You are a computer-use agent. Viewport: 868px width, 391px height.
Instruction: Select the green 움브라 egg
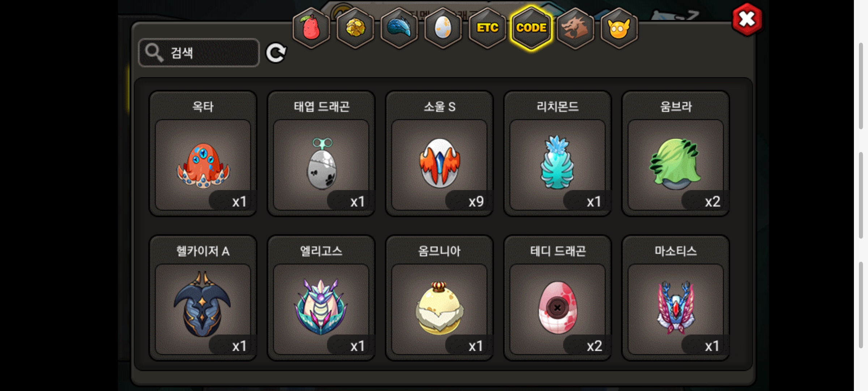tap(676, 154)
